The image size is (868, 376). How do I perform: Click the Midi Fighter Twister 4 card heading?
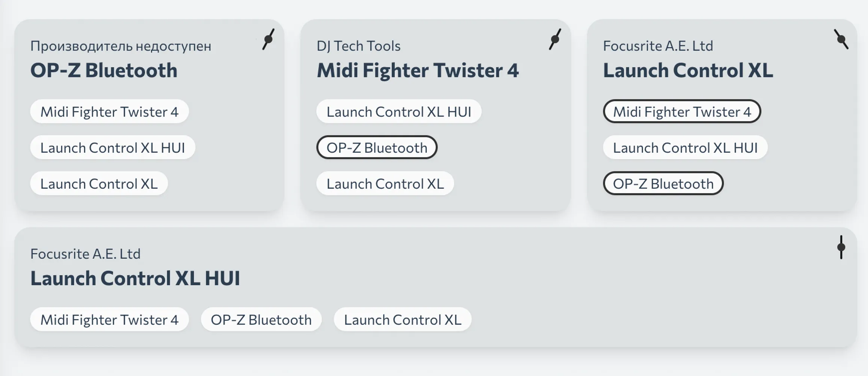click(418, 70)
